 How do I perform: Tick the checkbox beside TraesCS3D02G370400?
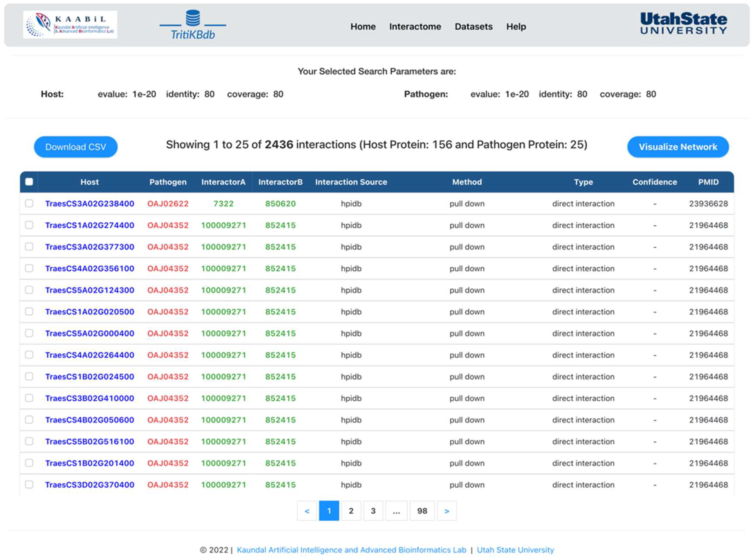(x=29, y=484)
